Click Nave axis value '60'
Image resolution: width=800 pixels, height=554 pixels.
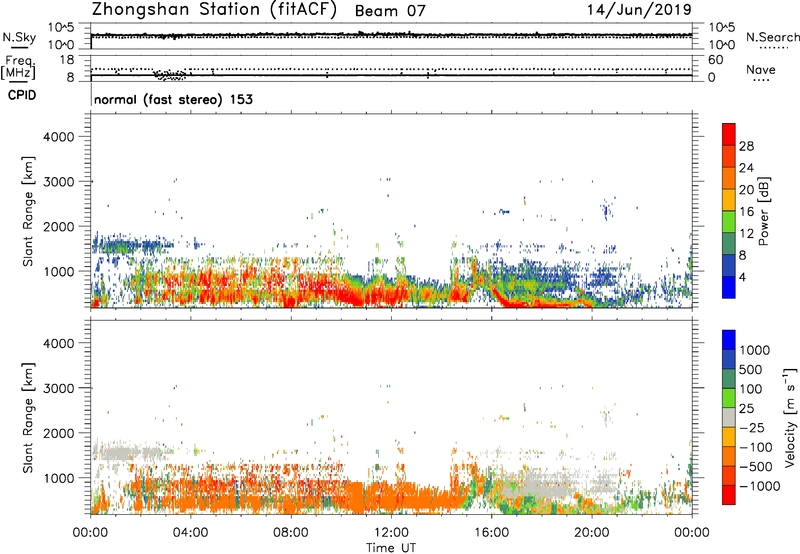click(x=715, y=60)
